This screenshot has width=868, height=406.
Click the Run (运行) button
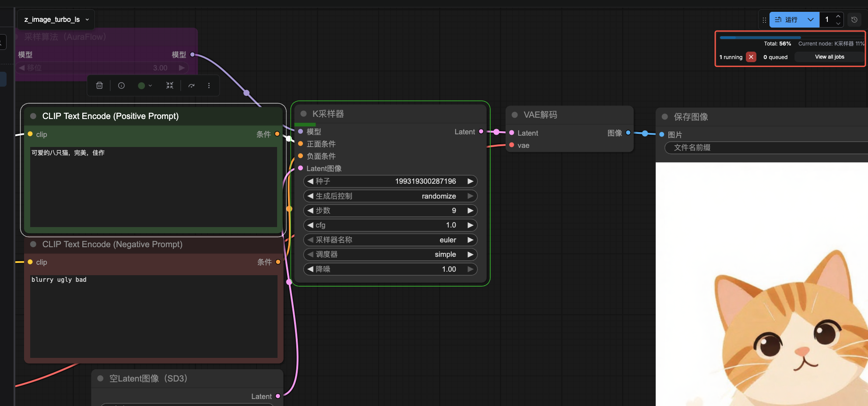(x=786, y=20)
